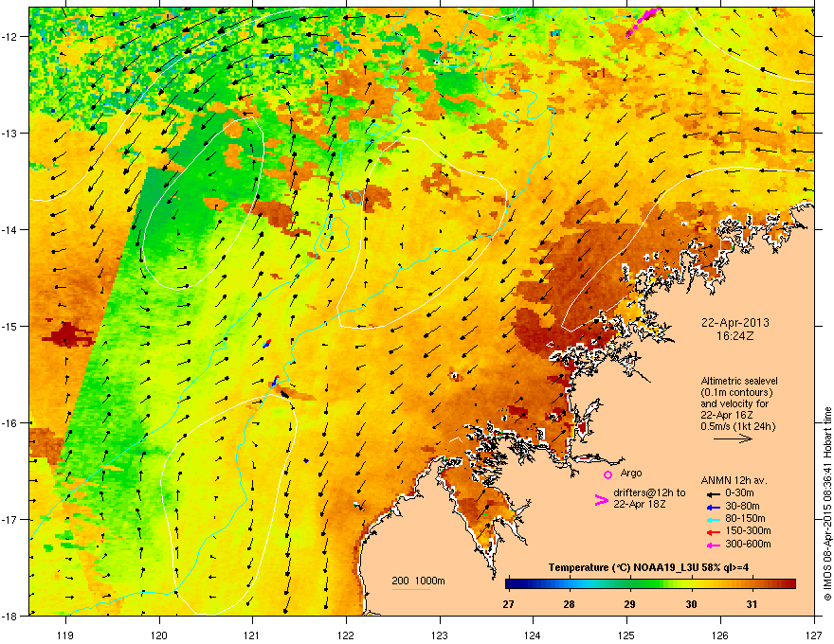Click the 'Temperature (°C) NOAA19_L3U 58% ql>=4' title
Viewport: 834px width, 644px height.
[x=648, y=568]
